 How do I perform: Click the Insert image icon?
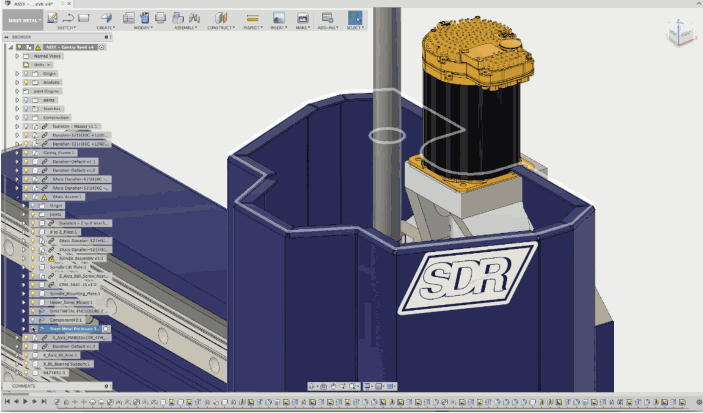pyautogui.click(x=279, y=17)
